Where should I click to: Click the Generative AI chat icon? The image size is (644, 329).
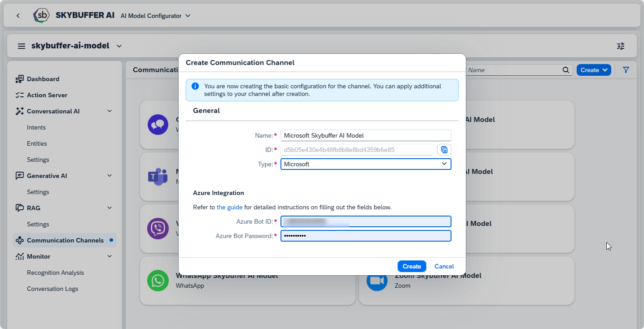(19, 176)
